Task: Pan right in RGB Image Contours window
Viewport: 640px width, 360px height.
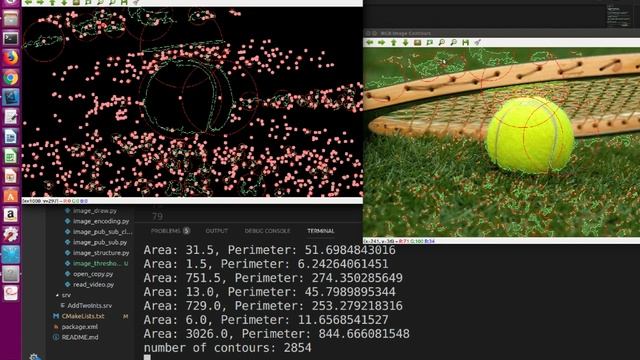Action: click(x=381, y=42)
